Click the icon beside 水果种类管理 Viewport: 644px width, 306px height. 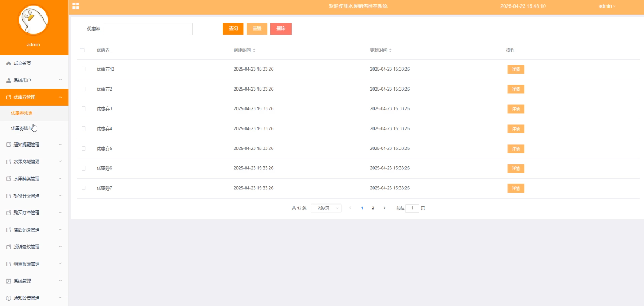9,179
